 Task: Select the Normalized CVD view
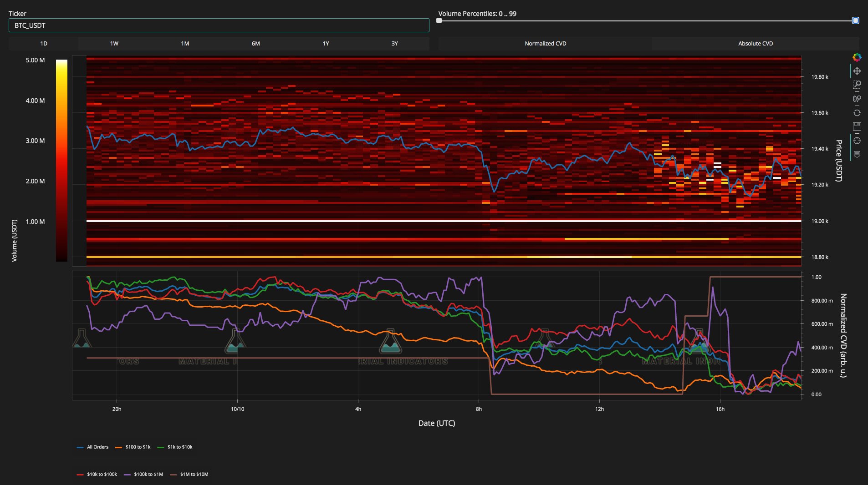[x=545, y=44]
